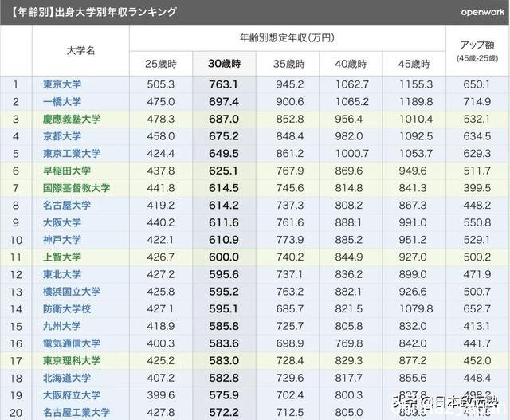Screen dimensions: 510x420
Task: Open the 防衛大学校 link
Action: click(67, 308)
